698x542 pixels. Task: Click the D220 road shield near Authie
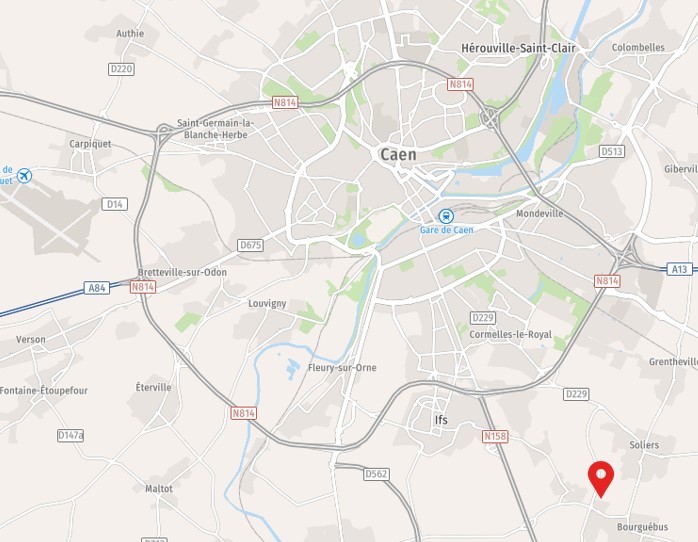pyautogui.click(x=121, y=69)
